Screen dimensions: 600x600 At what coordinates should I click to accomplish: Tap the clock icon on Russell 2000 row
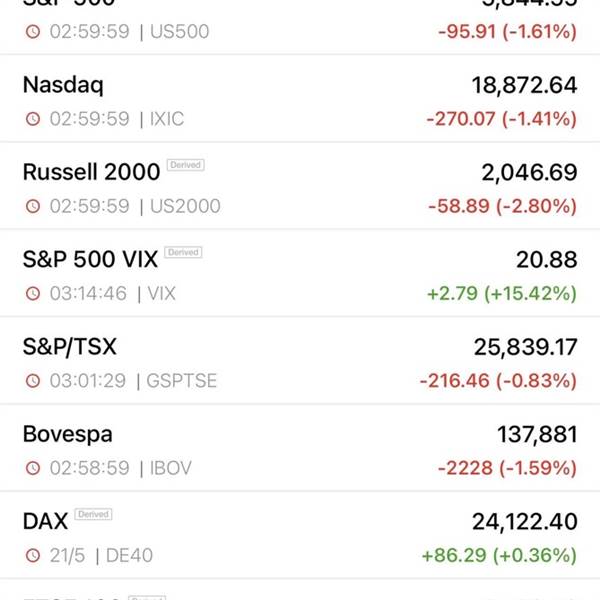(x=33, y=206)
